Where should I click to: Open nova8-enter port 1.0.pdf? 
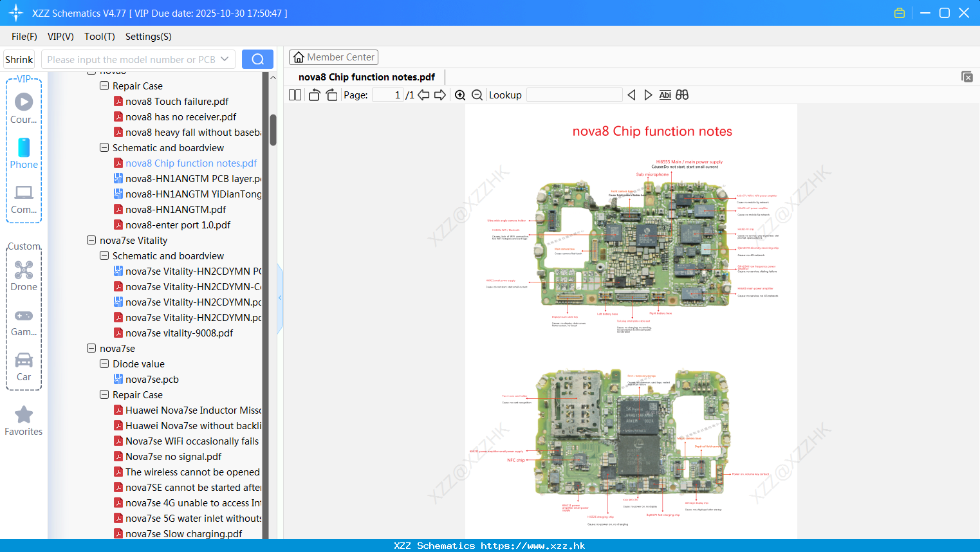(178, 225)
